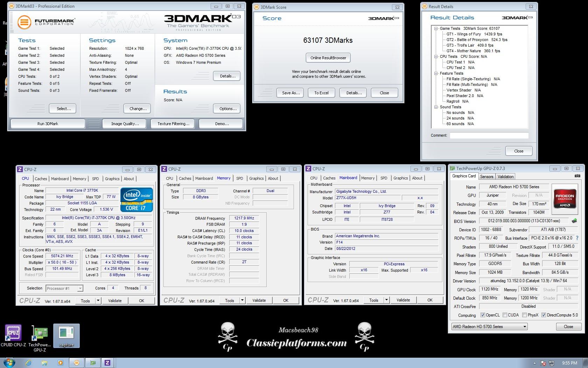This screenshot has height=368, width=588.
Task: Click the Intel Core i7 logo badge
Action: pyautogui.click(x=136, y=200)
